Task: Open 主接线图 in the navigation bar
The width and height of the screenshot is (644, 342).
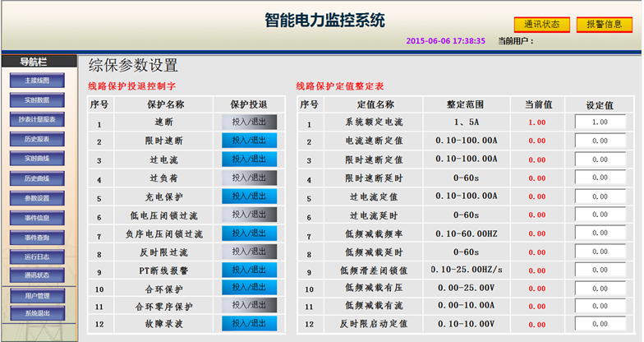Action: [x=37, y=81]
